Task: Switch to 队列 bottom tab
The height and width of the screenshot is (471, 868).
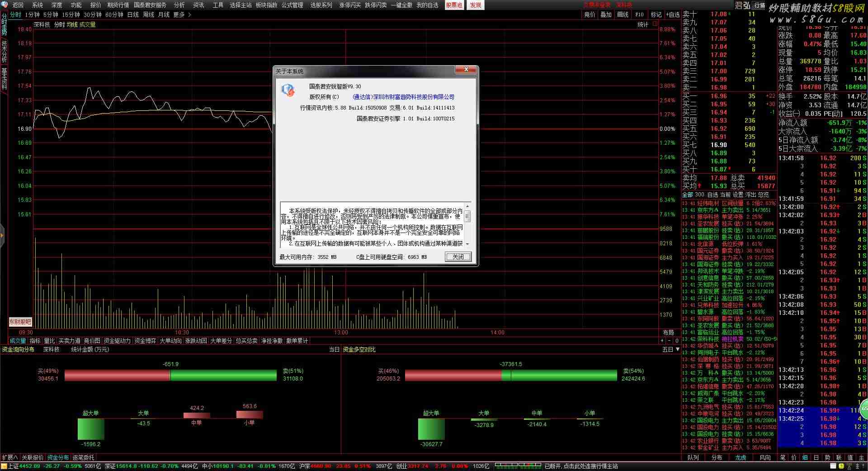Action: point(693,457)
